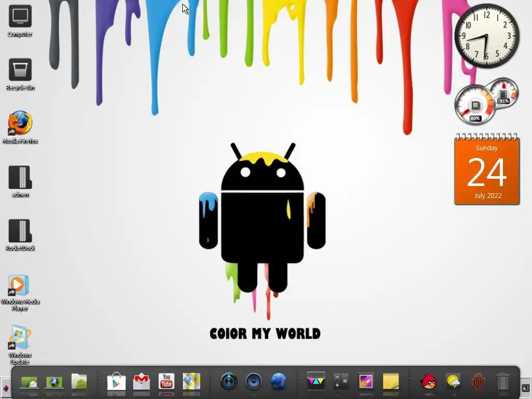Click the purple Android icon left of dock
Screen dimensions: 532x399
[5, 388]
